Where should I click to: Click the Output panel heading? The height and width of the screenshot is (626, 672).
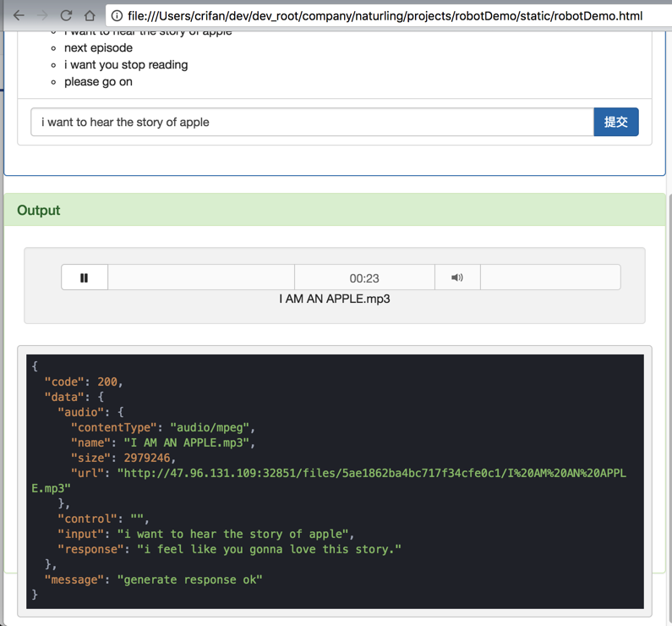[39, 210]
